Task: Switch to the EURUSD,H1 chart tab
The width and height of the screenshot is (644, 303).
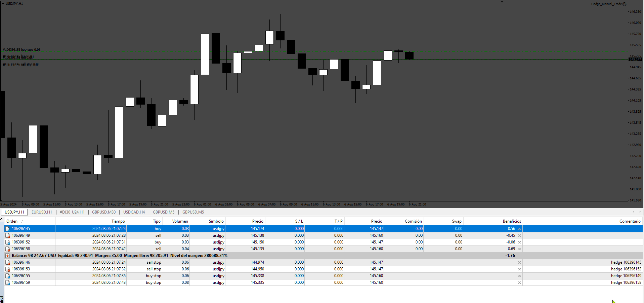Action: [x=42, y=212]
